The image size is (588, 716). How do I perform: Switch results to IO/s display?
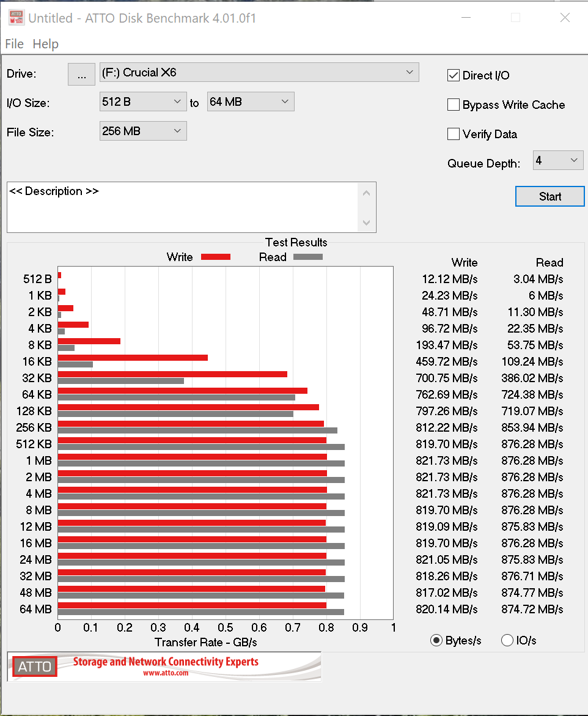point(507,640)
